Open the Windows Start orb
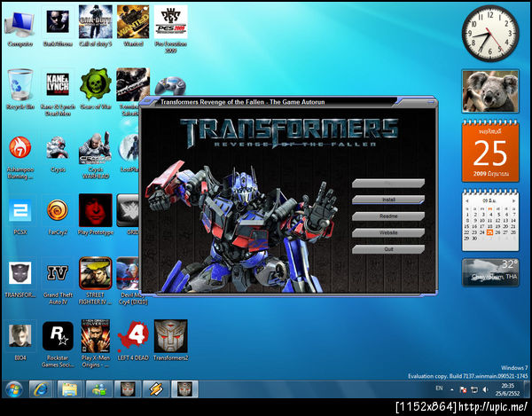The height and width of the screenshot is (416, 532). coord(14,389)
